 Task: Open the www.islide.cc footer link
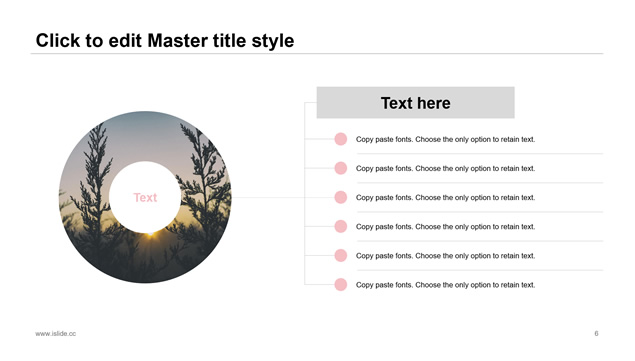pos(55,333)
